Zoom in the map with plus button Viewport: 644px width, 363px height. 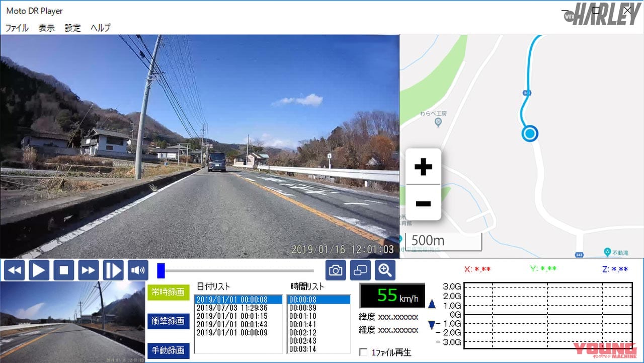(423, 167)
